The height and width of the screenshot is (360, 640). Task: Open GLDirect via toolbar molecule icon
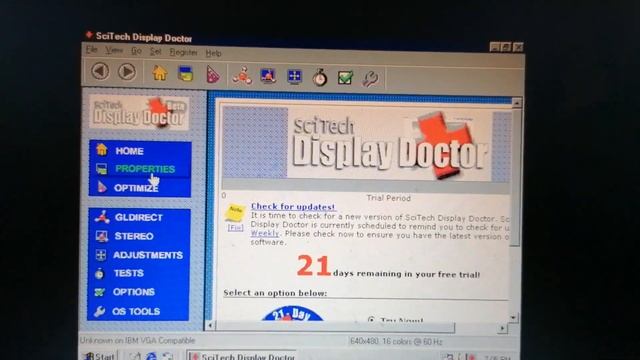(x=242, y=76)
